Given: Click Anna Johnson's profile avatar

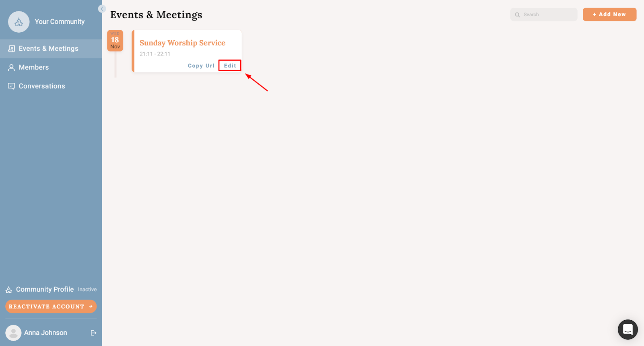Looking at the screenshot, I should click(x=13, y=333).
